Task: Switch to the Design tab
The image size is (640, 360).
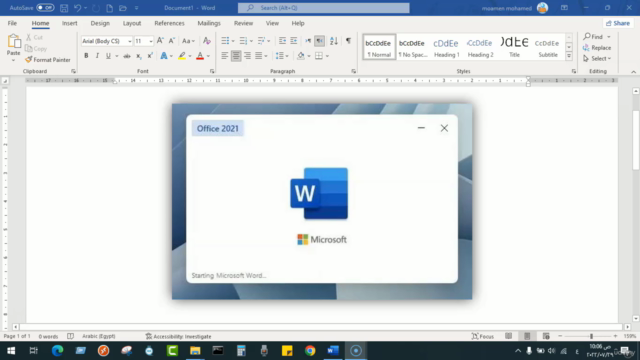Action: tap(100, 23)
